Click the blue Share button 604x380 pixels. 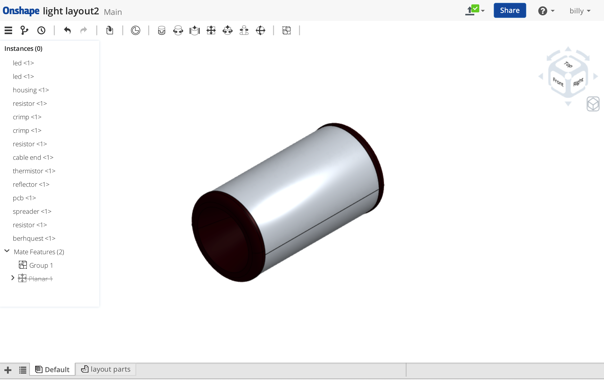pyautogui.click(x=510, y=10)
